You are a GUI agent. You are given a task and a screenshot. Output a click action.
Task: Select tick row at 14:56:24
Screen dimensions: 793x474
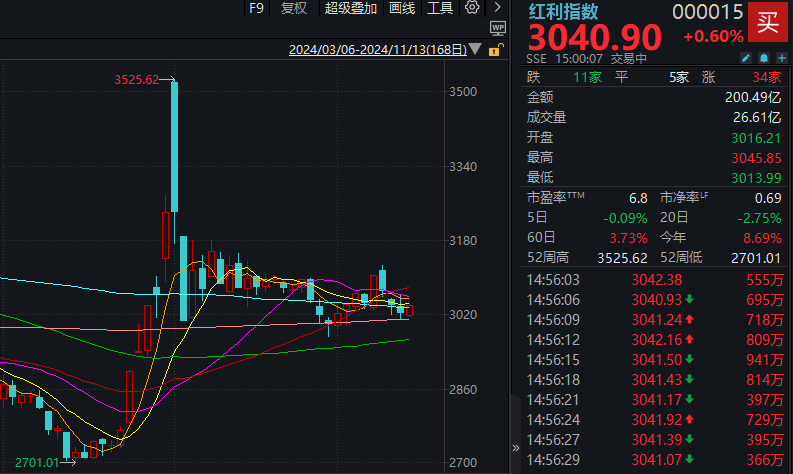point(655,420)
